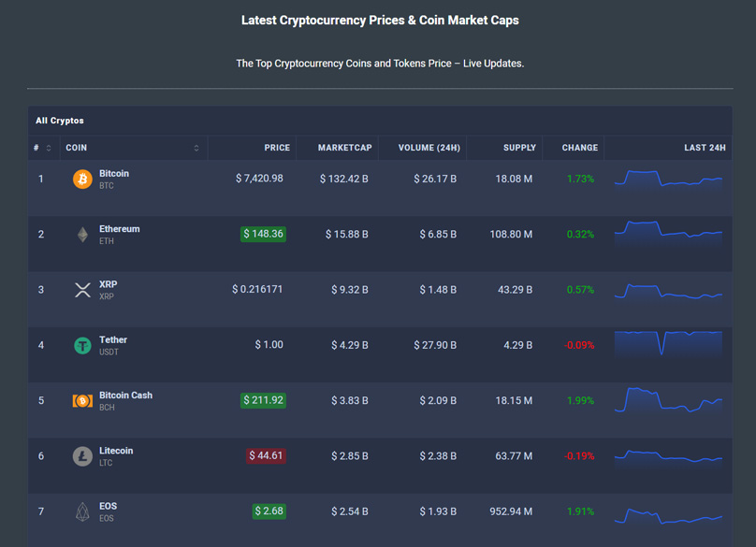Click the Tether green logo icon

tap(82, 346)
